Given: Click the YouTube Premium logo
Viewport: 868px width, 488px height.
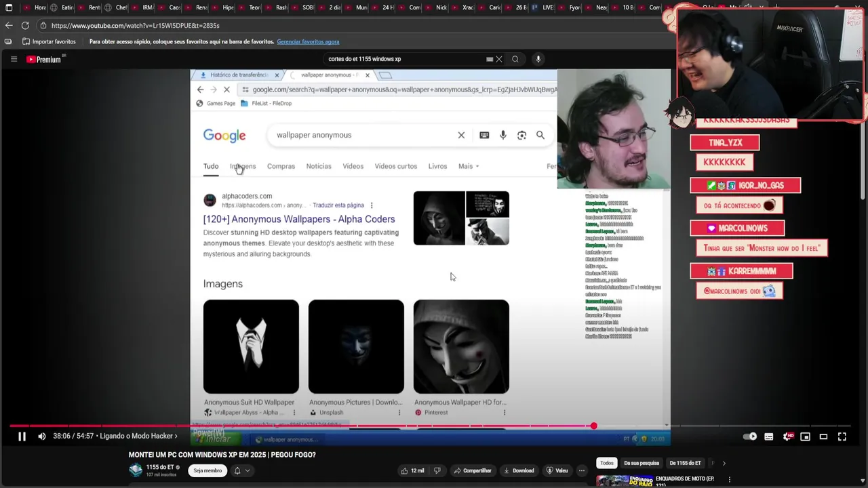Looking at the screenshot, I should coord(43,60).
